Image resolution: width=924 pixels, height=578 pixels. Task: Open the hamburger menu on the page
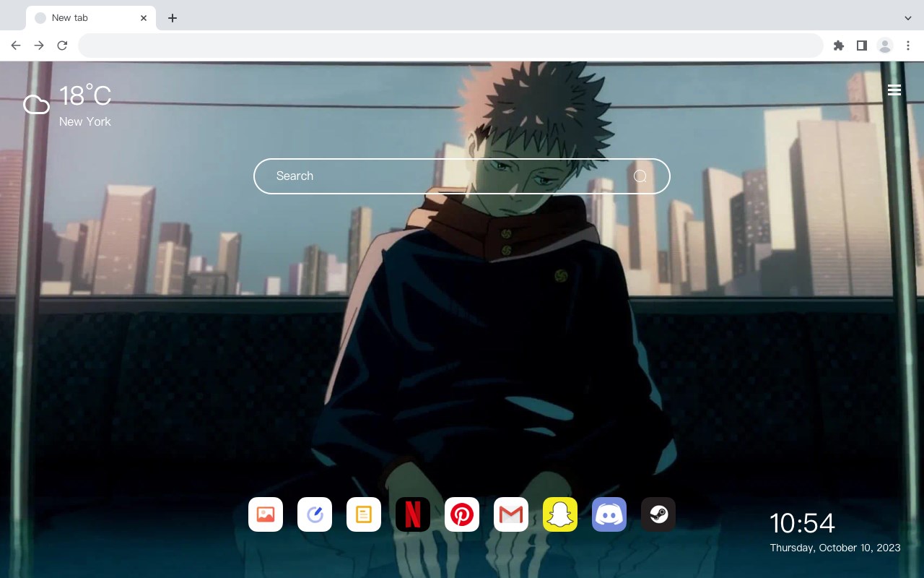(x=894, y=90)
